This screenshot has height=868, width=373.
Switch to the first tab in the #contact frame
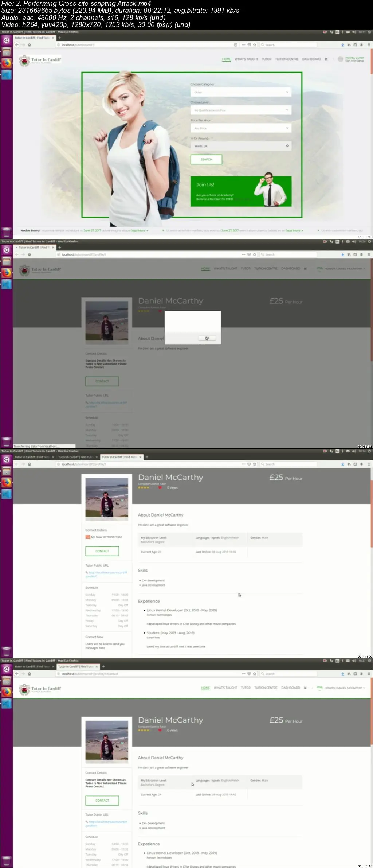pyautogui.click(x=34, y=667)
